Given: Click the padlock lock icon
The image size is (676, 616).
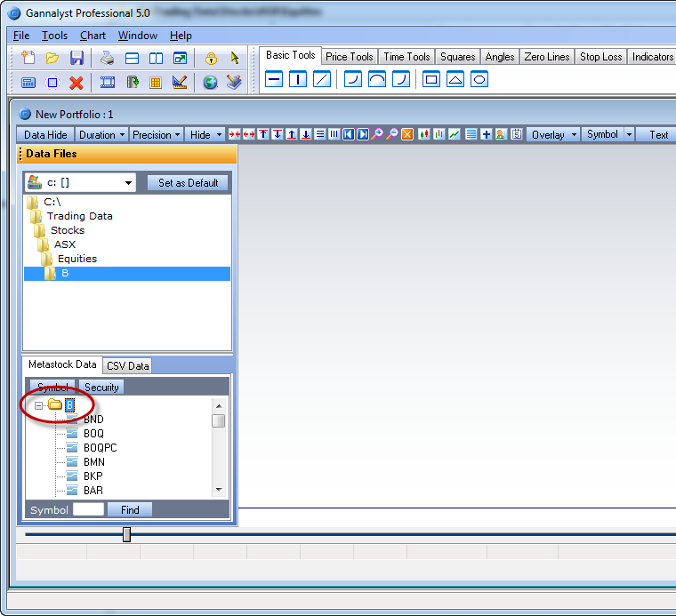Looking at the screenshot, I should 211,58.
